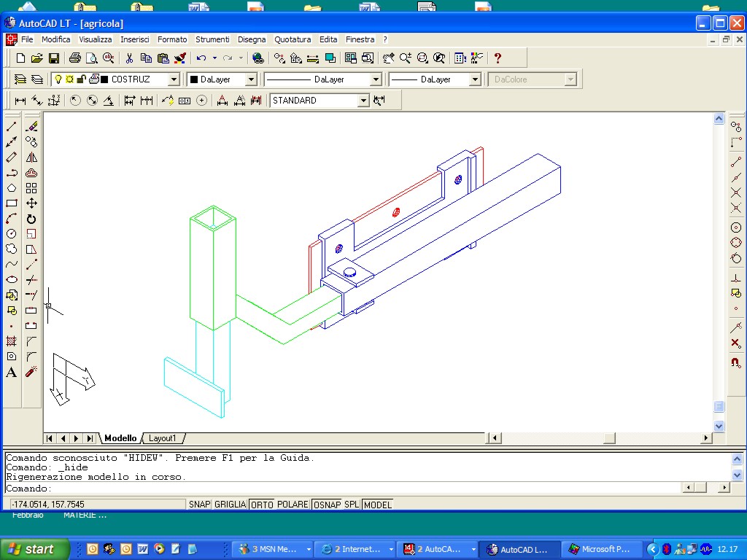Select the Mirror modify tool
This screenshot has height=560, width=747.
(31, 157)
